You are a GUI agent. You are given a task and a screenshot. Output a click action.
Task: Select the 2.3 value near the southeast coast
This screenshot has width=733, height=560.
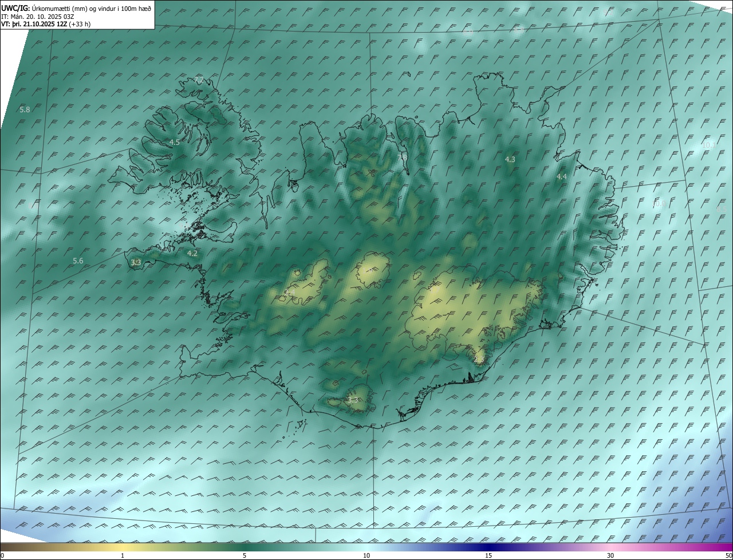point(479,359)
